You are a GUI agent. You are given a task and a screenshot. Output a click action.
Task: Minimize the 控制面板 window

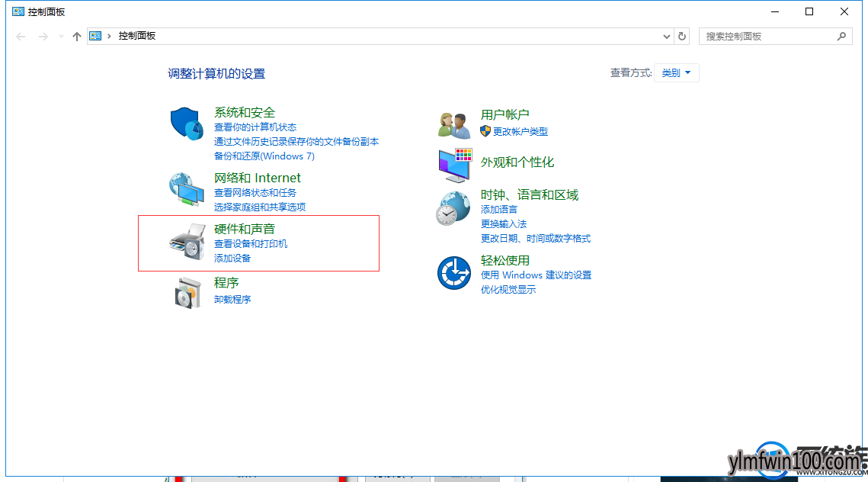(x=775, y=11)
